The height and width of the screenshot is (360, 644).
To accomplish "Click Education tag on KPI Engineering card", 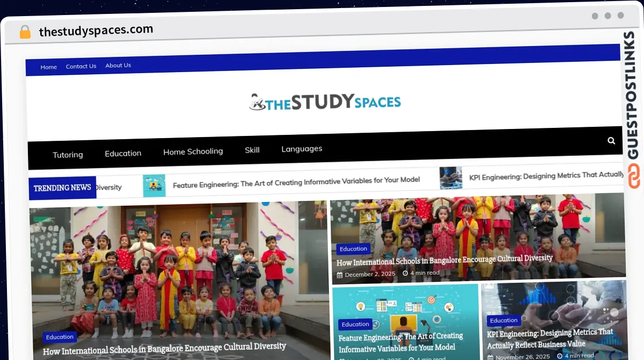I will [503, 320].
